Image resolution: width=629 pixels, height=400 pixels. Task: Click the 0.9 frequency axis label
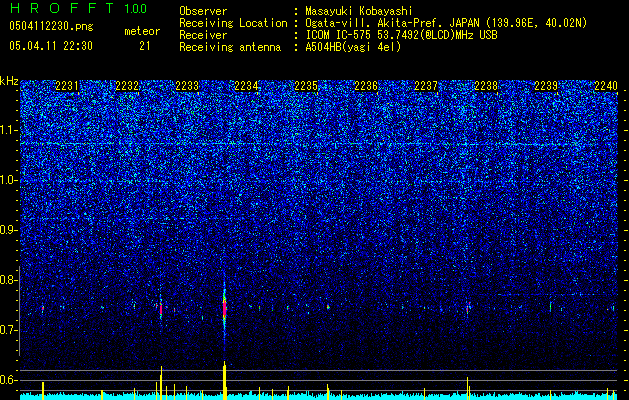pos(9,230)
